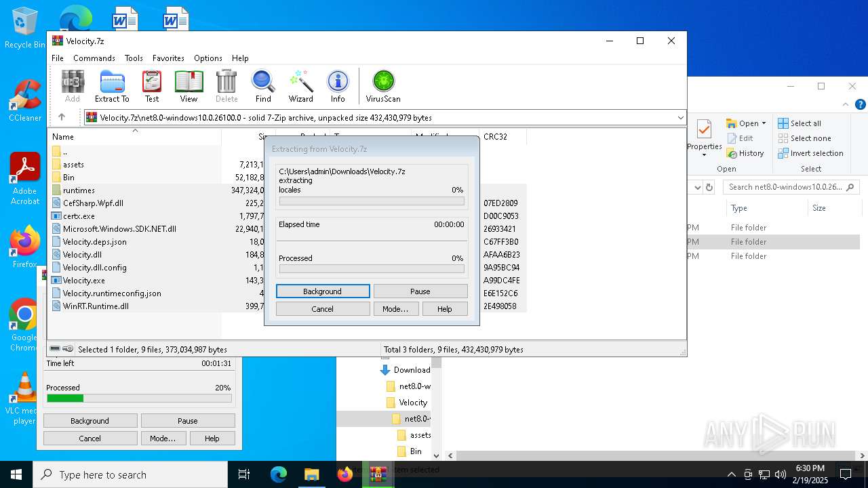Screen dimensions: 868x488
Task: Open the Favorites menu
Action: 168,58
